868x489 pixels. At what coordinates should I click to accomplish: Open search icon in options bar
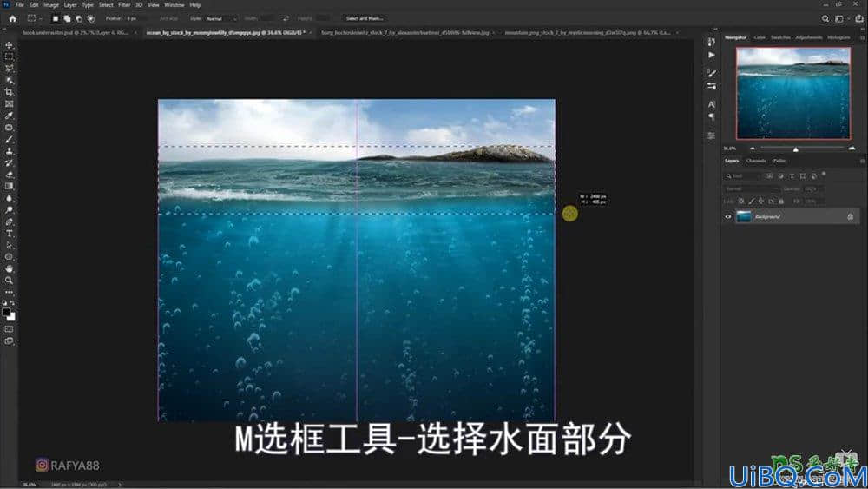pyautogui.click(x=825, y=18)
